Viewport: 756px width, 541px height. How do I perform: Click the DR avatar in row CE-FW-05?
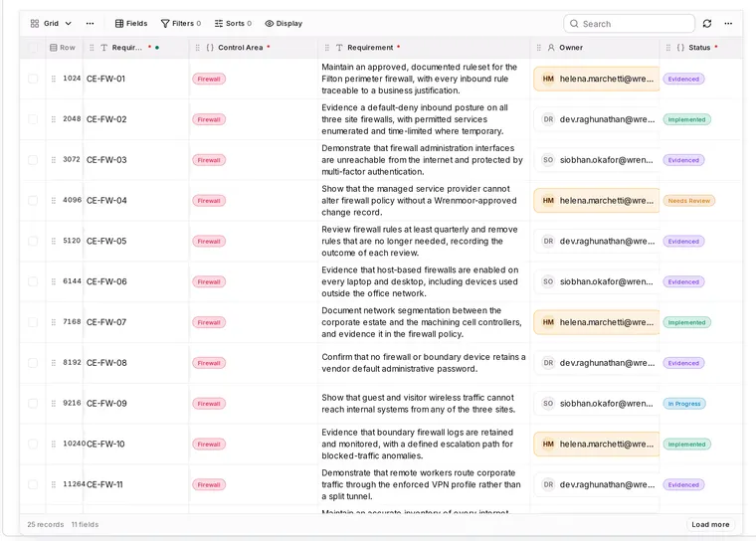[548, 241]
